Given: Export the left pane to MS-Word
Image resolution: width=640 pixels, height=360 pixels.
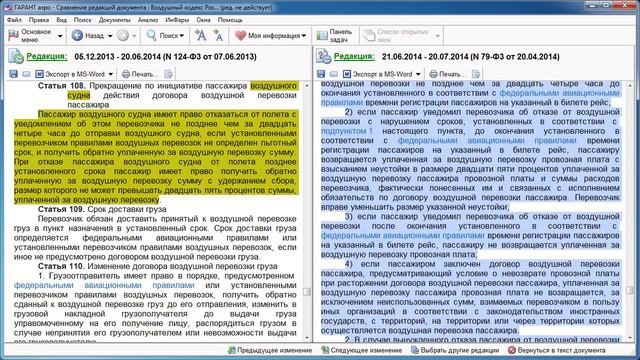Looking at the screenshot, I should (x=69, y=74).
